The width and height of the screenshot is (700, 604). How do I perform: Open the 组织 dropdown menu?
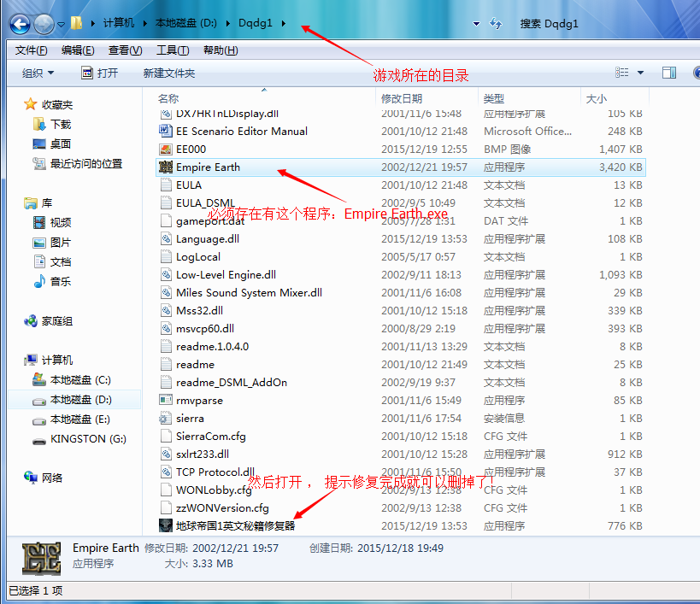pos(38,73)
